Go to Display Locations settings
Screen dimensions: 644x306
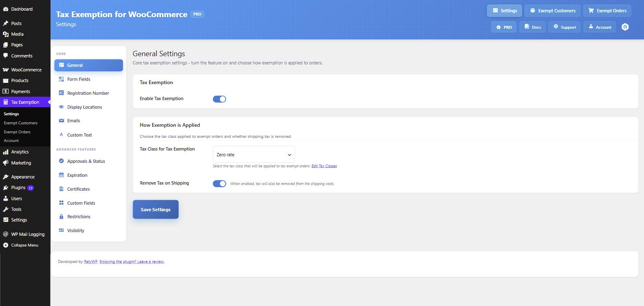click(x=89, y=107)
